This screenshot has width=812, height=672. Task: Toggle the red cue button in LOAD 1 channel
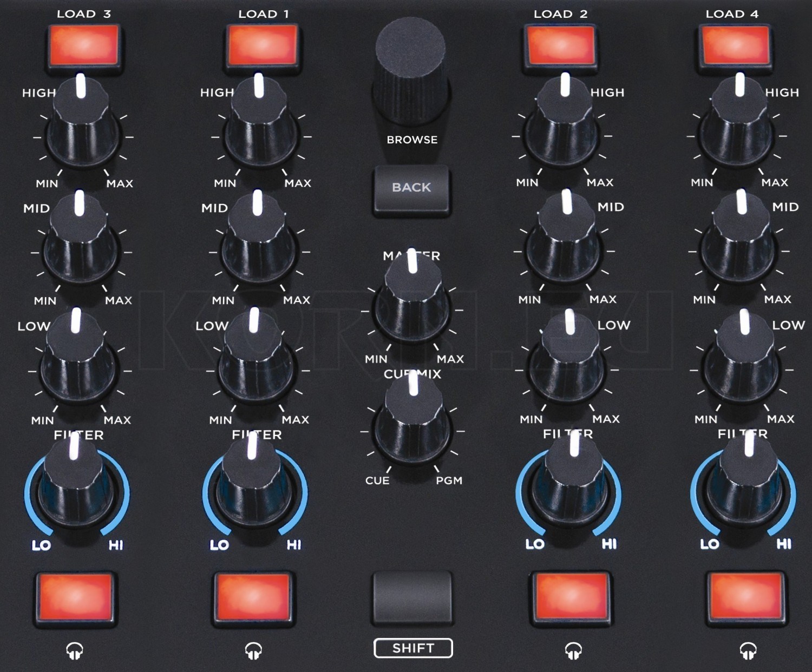(253, 598)
